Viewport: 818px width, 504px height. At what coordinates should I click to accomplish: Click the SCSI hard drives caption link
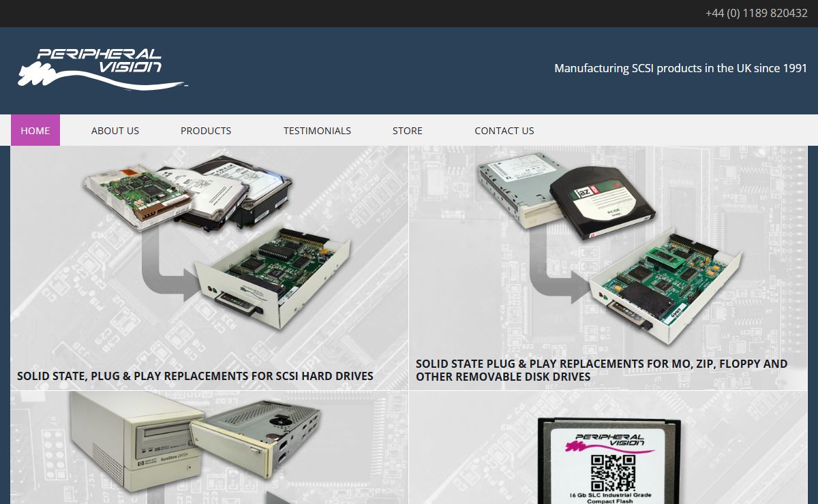click(195, 376)
